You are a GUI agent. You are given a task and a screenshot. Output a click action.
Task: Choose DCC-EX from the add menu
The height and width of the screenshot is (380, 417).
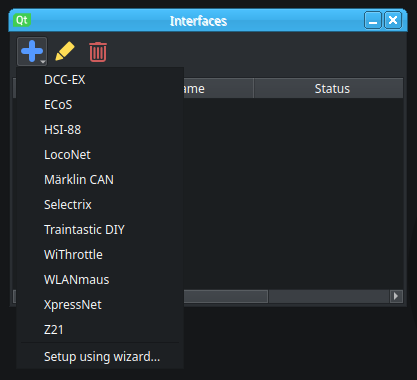tap(100, 80)
